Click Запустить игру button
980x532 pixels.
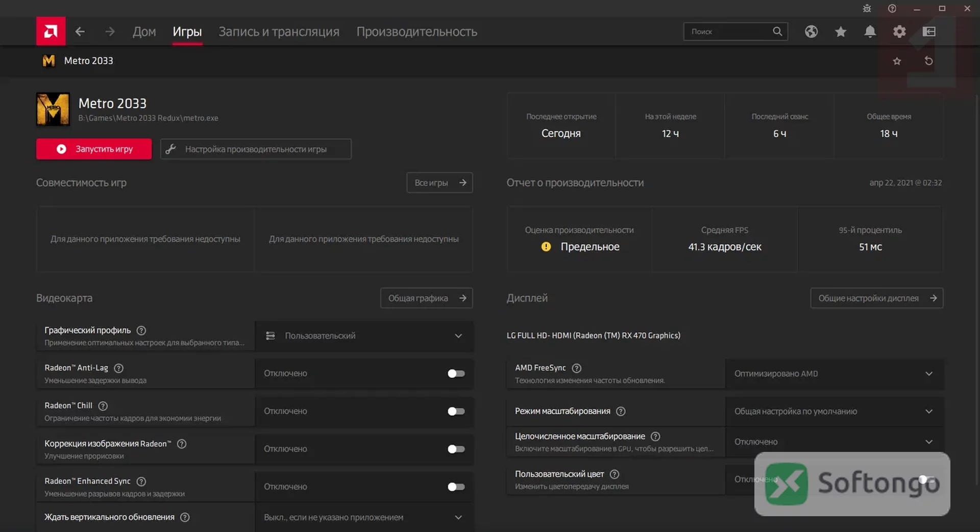[94, 149]
